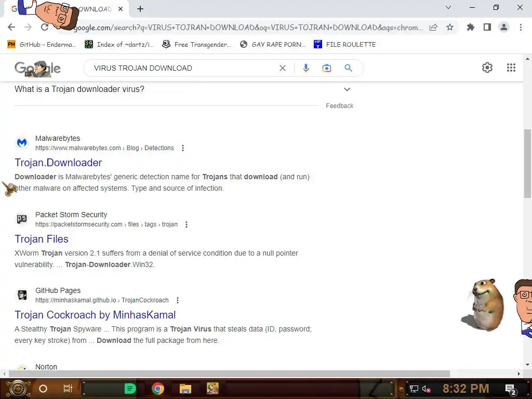The width and height of the screenshot is (532, 399).
Task: Clear the search query with X
Action: click(282, 68)
